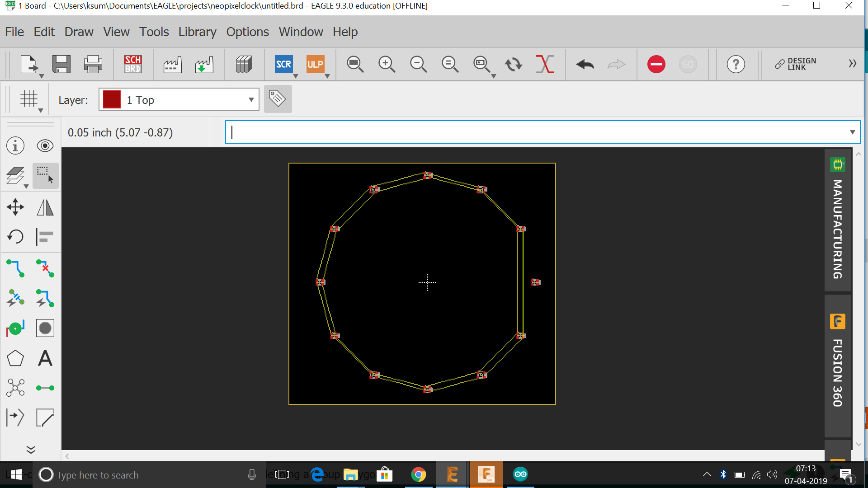Image resolution: width=868 pixels, height=488 pixels.
Task: Activate the Mirror tool
Action: (45, 207)
